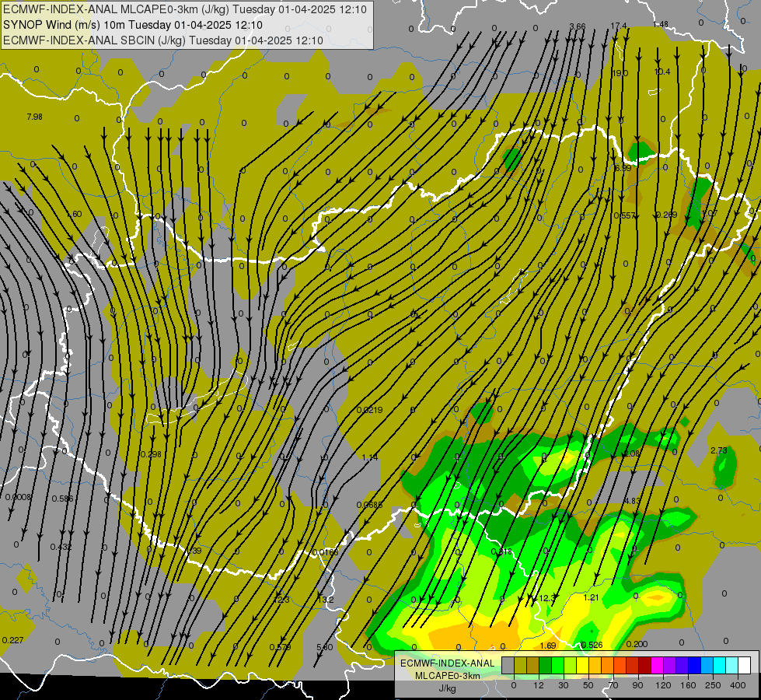The image size is (761, 700).
Task: Click the map value 1.14
Action: pos(370,457)
